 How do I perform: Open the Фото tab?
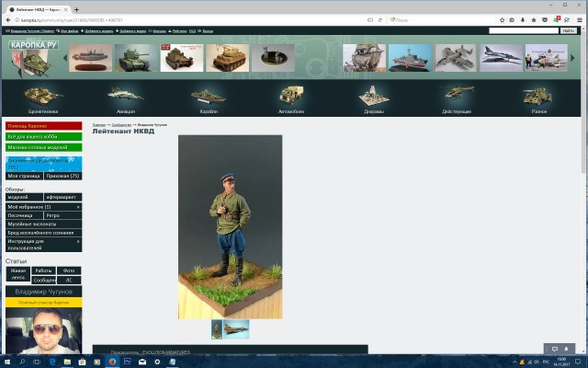[x=69, y=270]
